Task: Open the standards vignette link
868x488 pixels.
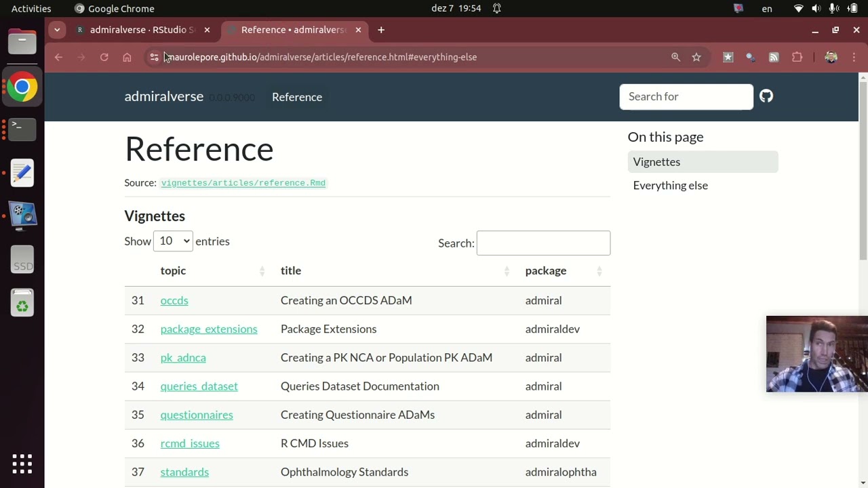Action: click(x=184, y=472)
